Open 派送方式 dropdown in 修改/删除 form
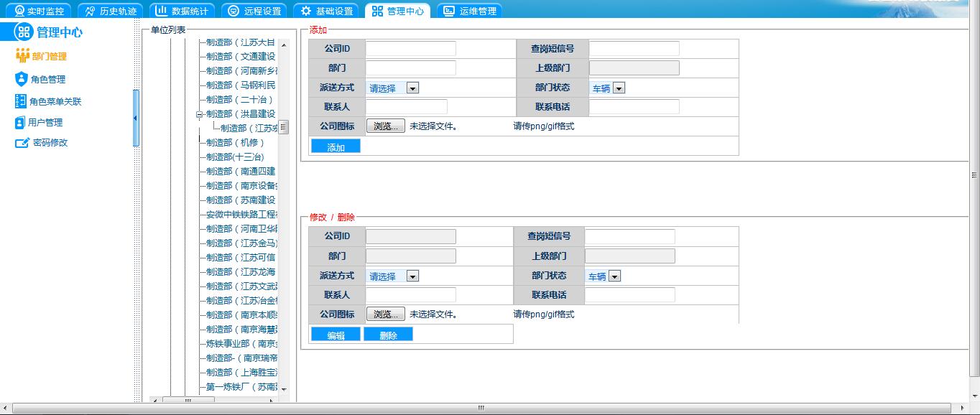 412,276
